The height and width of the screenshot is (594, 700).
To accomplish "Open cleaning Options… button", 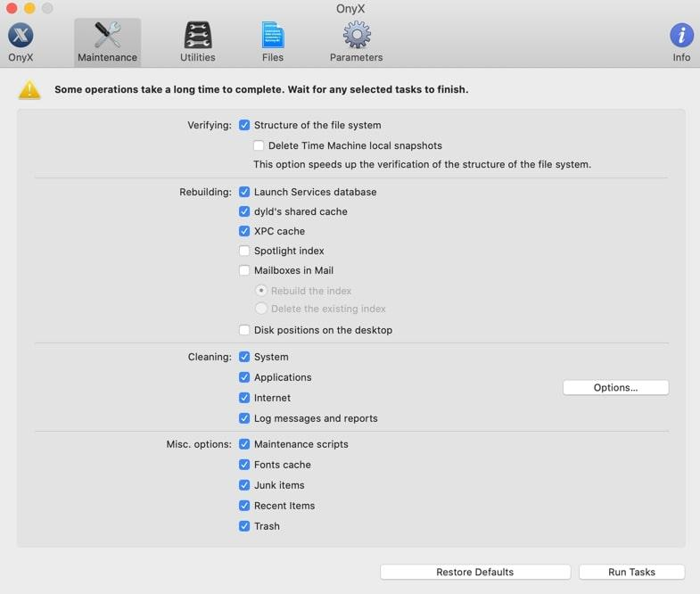I will 615,388.
